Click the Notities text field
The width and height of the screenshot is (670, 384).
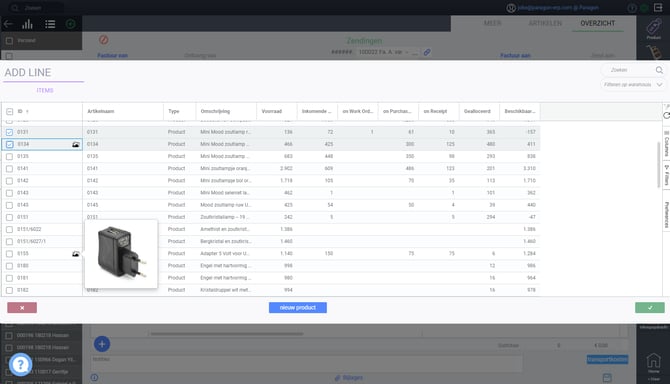306,362
